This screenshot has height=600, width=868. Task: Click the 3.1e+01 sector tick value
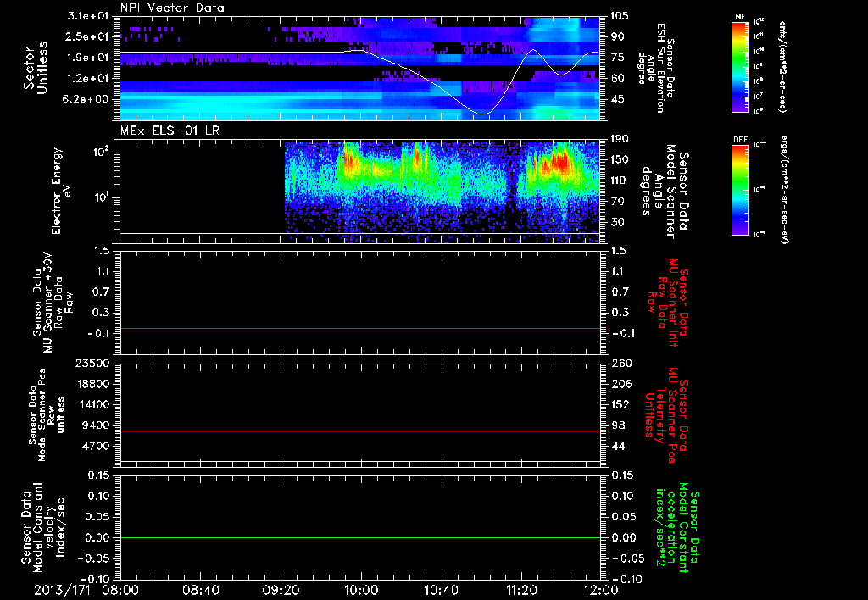[88, 16]
